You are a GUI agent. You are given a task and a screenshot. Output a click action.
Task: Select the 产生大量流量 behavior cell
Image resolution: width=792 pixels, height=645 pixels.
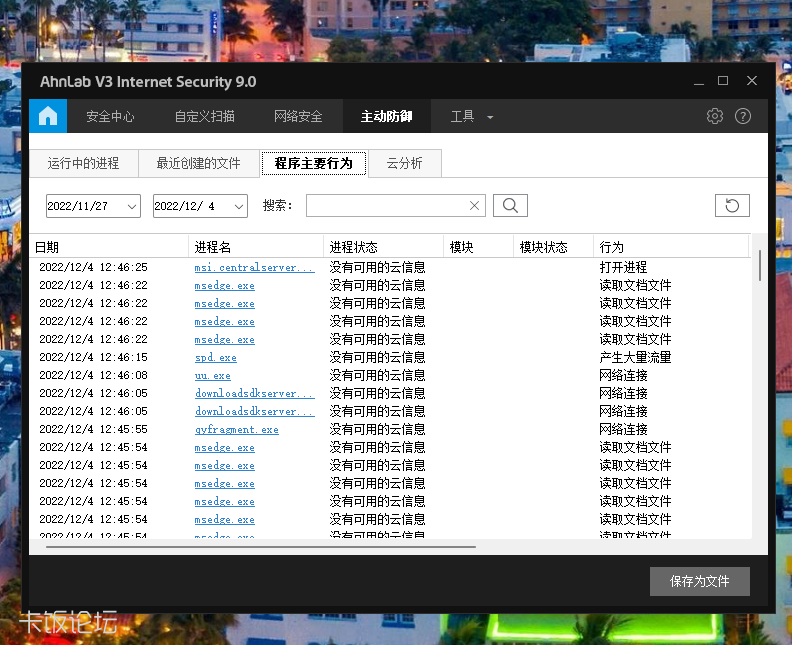click(635, 357)
